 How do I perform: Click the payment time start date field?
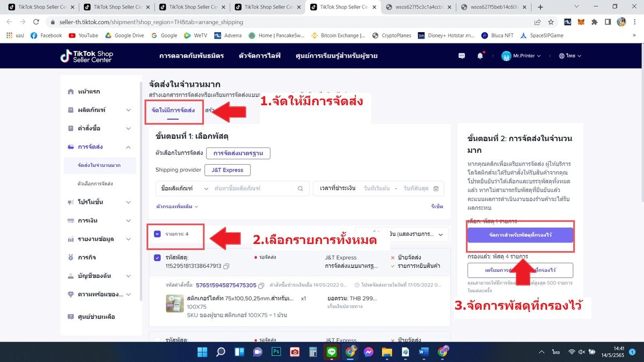coord(376,188)
